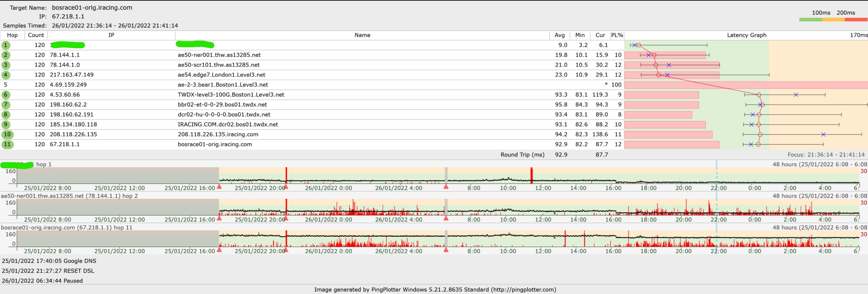Image resolution: width=868 pixels, height=294 pixels.
Task: Click the Cur column header
Action: [x=600, y=35]
